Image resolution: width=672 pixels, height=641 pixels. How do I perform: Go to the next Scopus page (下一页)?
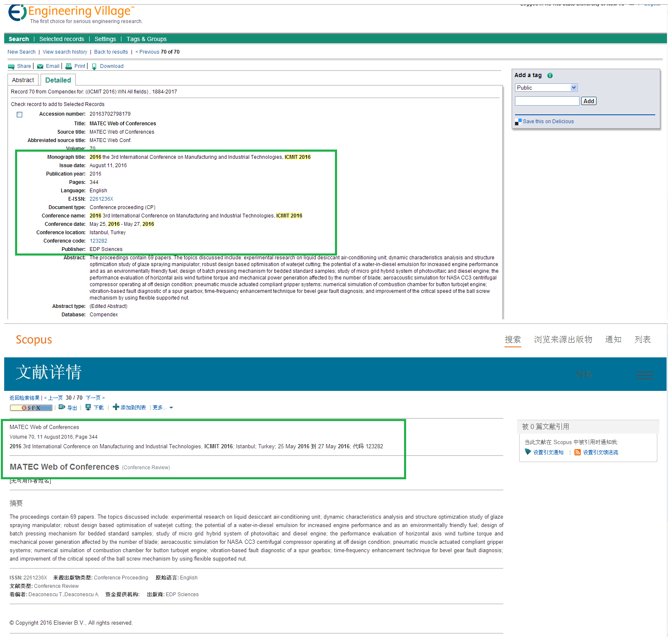[95, 398]
